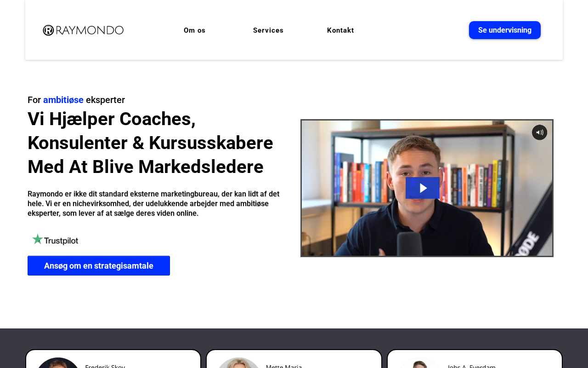This screenshot has height=368, width=588.
Task: Click the Mette Maria name label
Action: (x=284, y=366)
